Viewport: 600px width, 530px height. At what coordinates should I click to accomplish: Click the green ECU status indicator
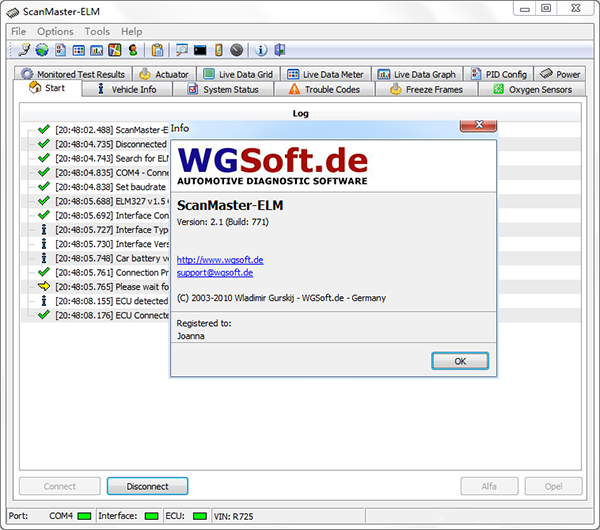[200, 516]
